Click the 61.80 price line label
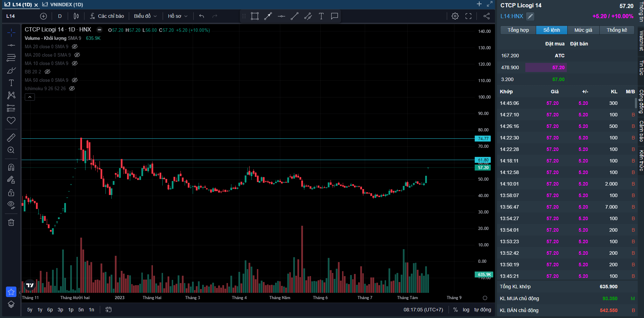 (x=483, y=160)
